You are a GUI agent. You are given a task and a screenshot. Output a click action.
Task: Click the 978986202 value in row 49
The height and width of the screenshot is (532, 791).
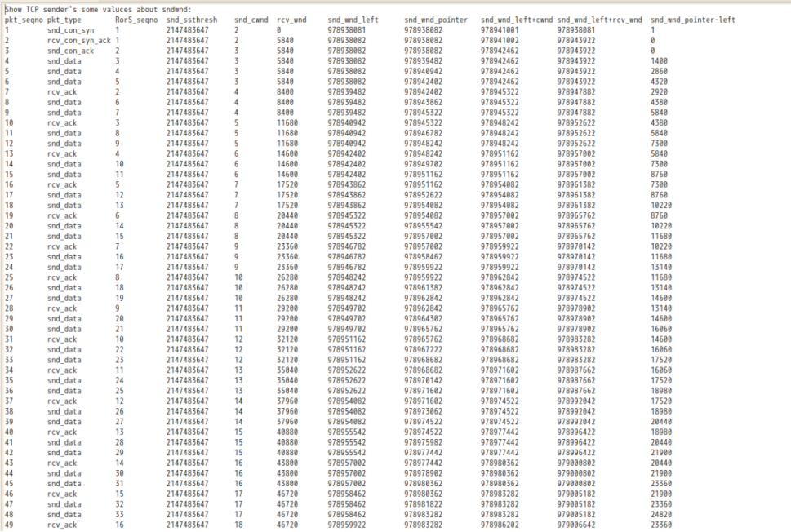coord(500,525)
